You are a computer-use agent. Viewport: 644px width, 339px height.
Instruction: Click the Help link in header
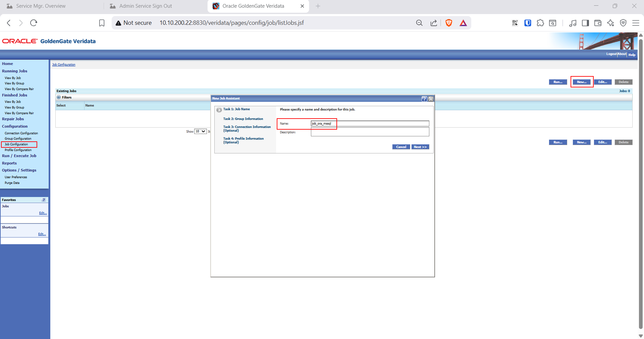point(632,55)
